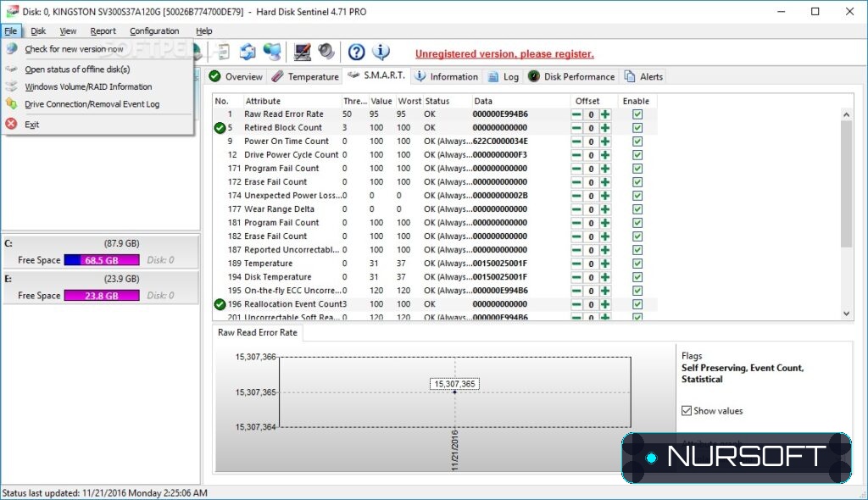Uncheck Enable for Raw Read Error Rate
This screenshot has height=500, width=868.
coord(637,114)
